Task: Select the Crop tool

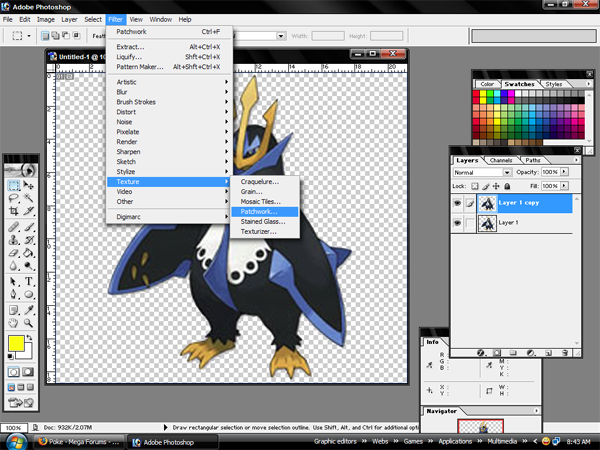Action: (14, 211)
